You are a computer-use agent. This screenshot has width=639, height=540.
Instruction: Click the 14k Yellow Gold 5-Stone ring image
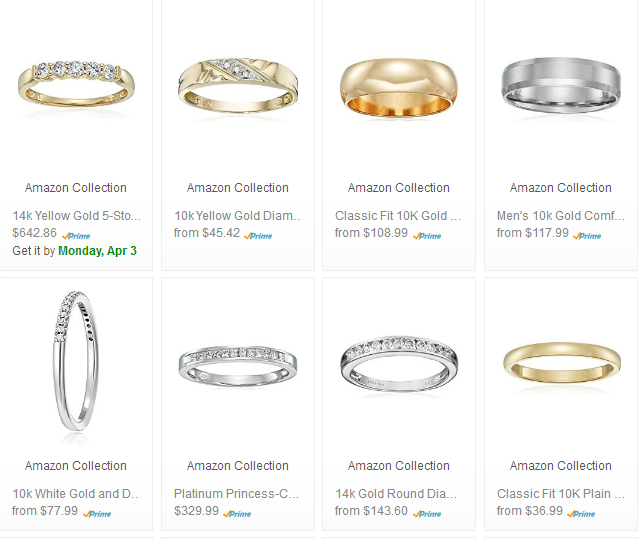tap(76, 87)
